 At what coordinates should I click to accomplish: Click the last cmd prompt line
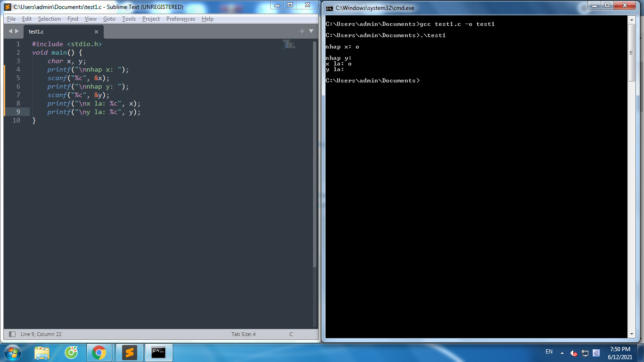click(372, 81)
